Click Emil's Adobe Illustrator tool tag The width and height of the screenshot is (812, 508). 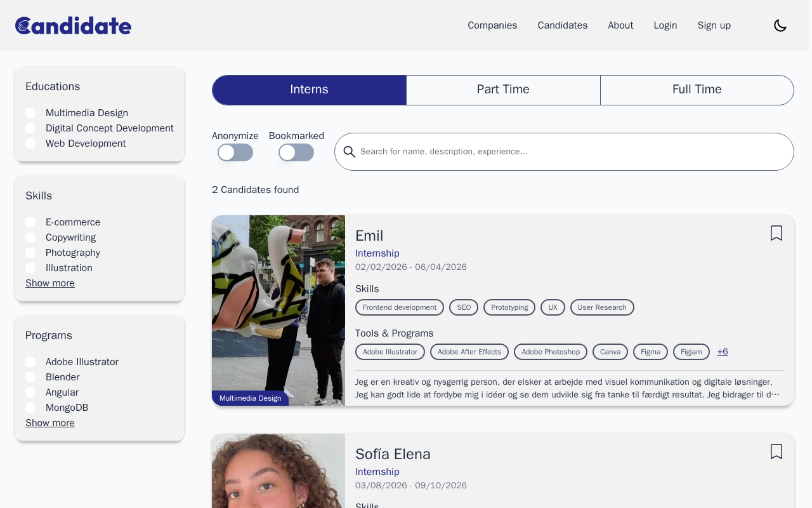[x=390, y=352]
